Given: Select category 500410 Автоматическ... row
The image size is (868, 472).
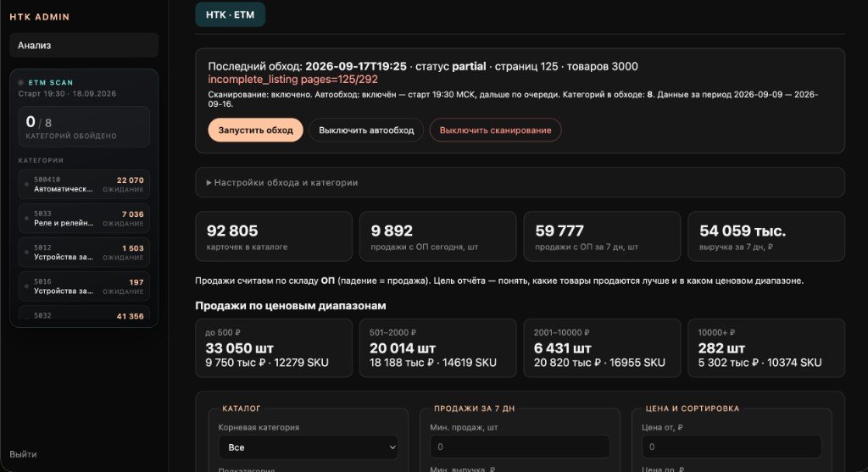Looking at the screenshot, I should [84, 184].
